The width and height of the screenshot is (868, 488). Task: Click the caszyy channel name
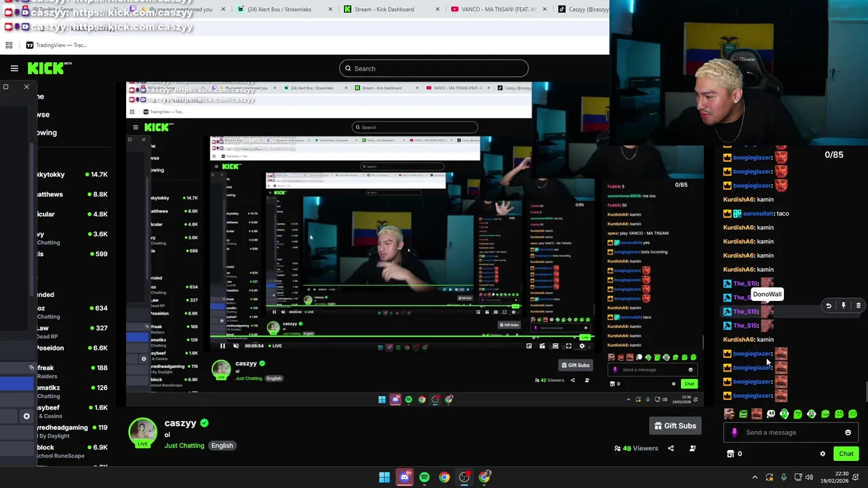tap(180, 423)
